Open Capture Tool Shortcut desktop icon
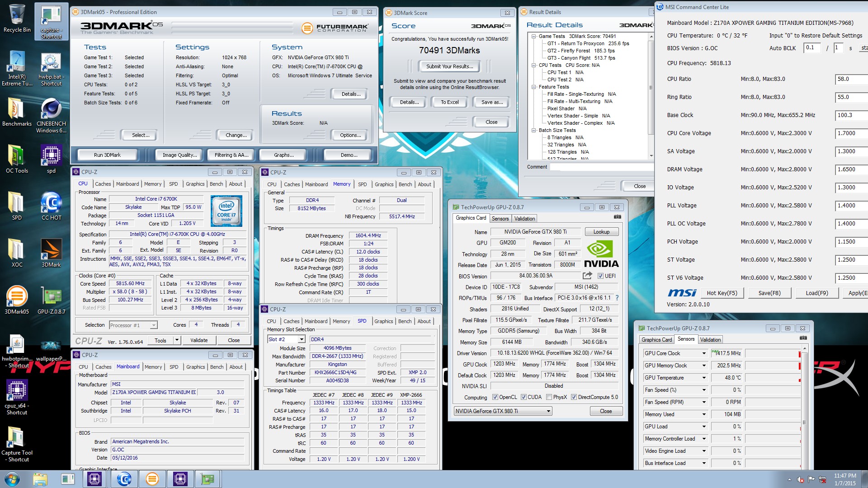This screenshot has width=868, height=488. [x=17, y=444]
